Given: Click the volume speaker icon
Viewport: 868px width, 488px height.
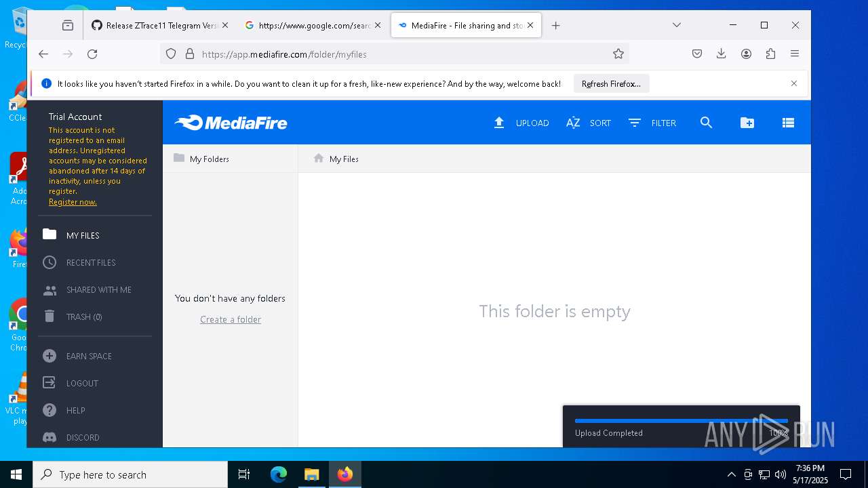Looking at the screenshot, I should [x=780, y=474].
